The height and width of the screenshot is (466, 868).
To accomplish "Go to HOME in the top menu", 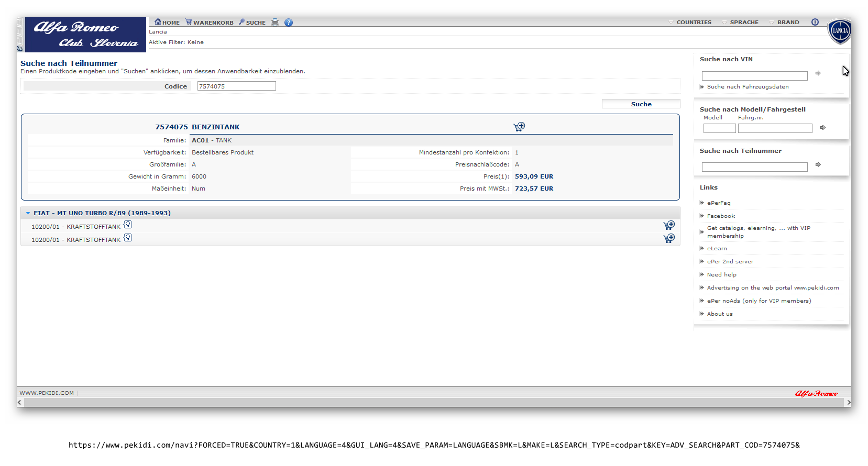I will [167, 23].
